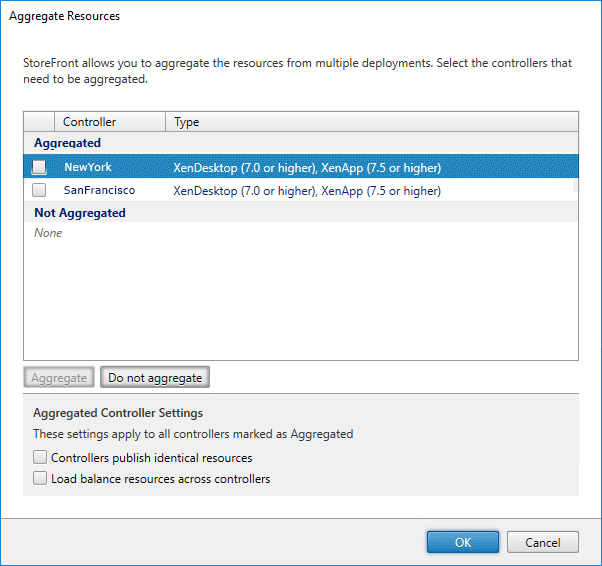This screenshot has height=566, width=602.
Task: Sort by the Type column header
Action: tap(372, 122)
